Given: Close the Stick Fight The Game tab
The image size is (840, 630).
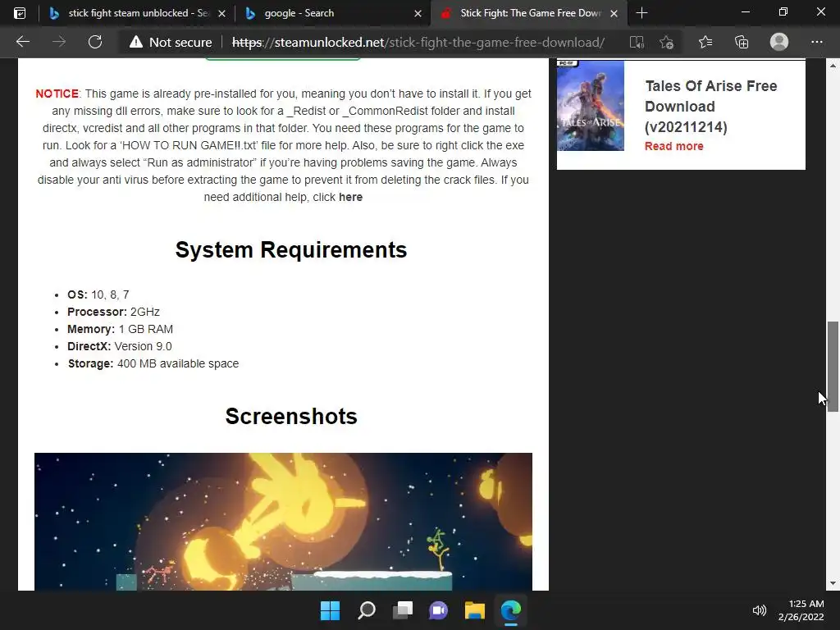Looking at the screenshot, I should point(614,13).
